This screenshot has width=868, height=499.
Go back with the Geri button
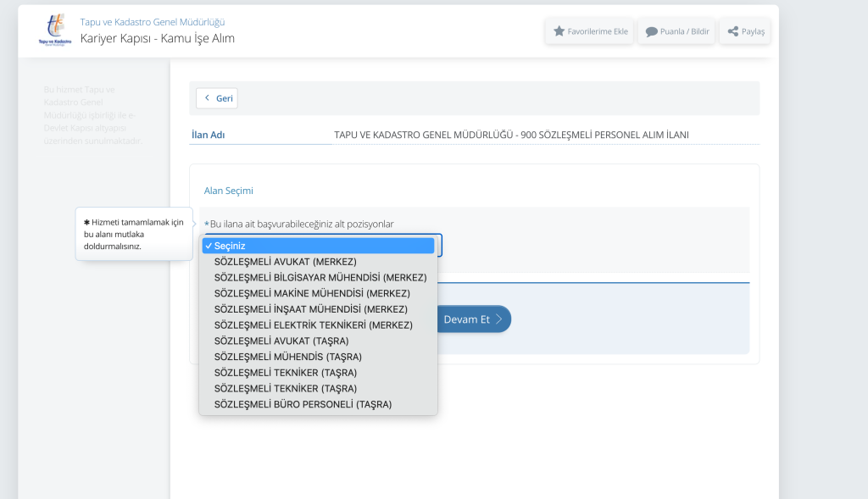[217, 98]
